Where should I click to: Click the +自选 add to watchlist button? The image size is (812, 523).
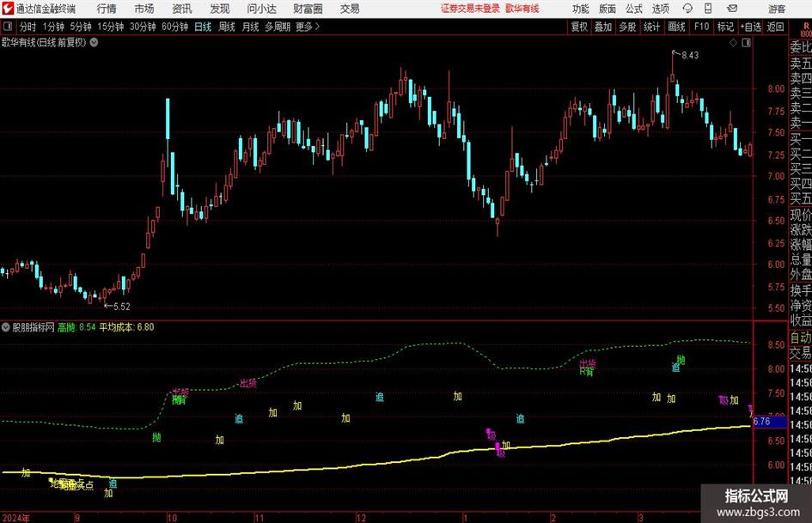click(x=750, y=27)
